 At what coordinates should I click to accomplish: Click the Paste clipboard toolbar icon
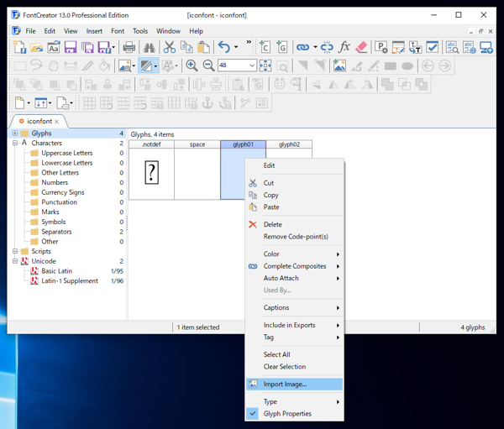pos(203,47)
